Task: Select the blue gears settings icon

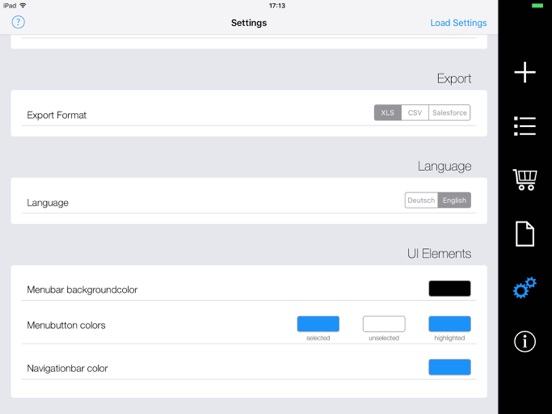Action: point(525,288)
